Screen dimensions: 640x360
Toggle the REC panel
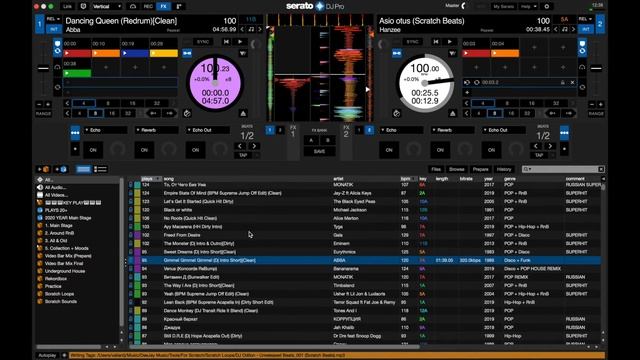[x=148, y=7]
